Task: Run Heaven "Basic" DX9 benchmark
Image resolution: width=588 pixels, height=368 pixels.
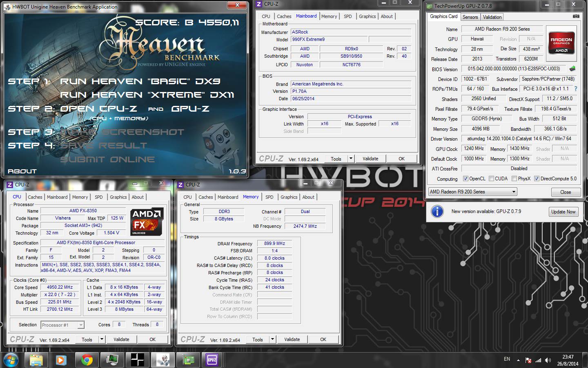Action: (x=140, y=81)
